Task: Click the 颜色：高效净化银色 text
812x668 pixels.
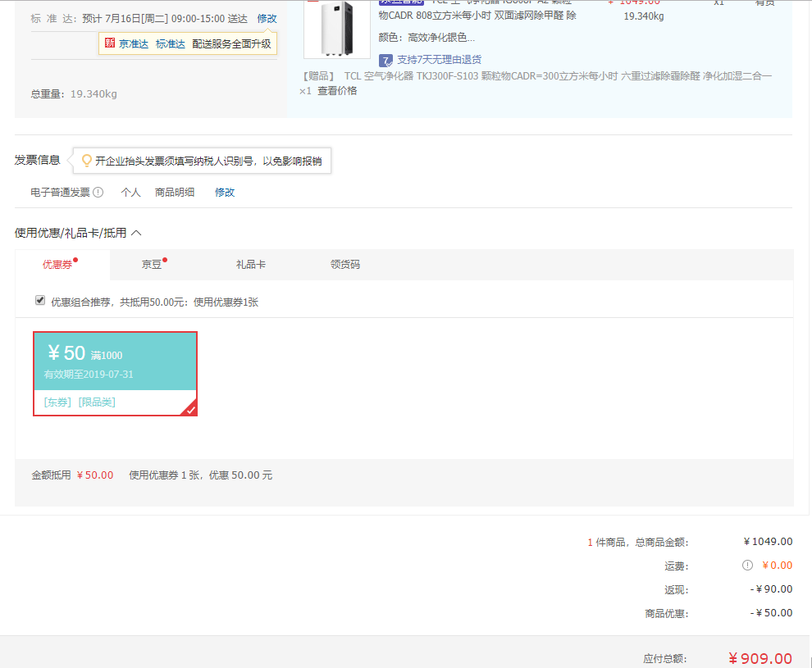Action: click(x=427, y=37)
